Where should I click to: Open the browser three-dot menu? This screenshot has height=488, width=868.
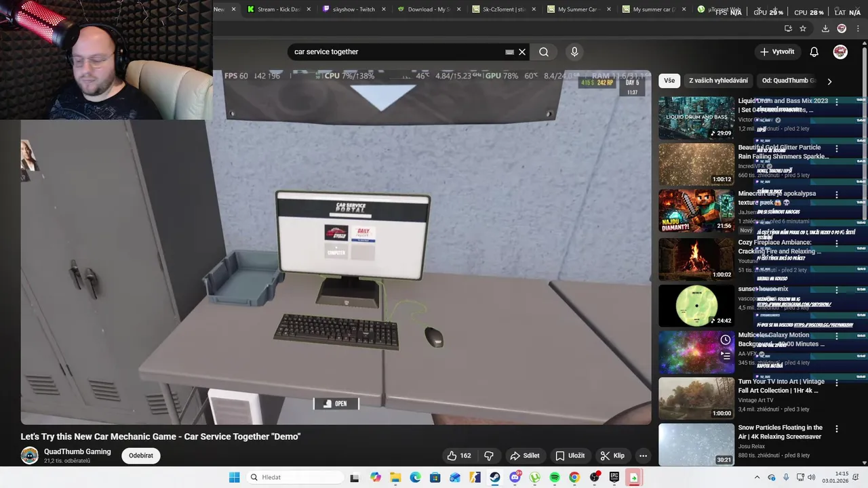858,28
